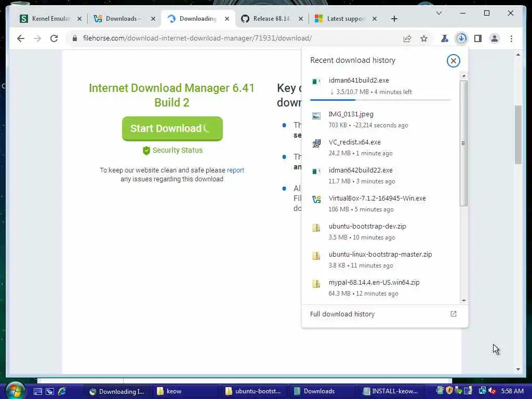The image size is (532, 399).
Task: Switch to the Downloads taskbar button
Action: click(323, 391)
